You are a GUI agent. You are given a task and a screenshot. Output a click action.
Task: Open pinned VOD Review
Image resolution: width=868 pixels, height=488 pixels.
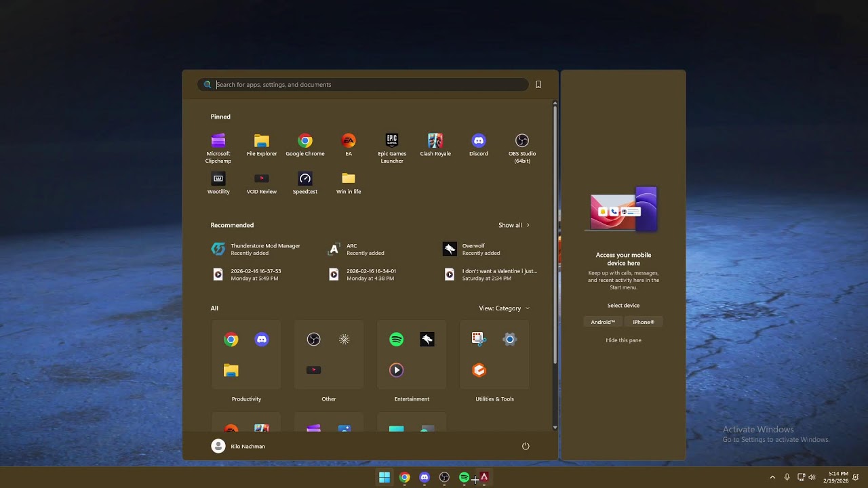coord(262,183)
